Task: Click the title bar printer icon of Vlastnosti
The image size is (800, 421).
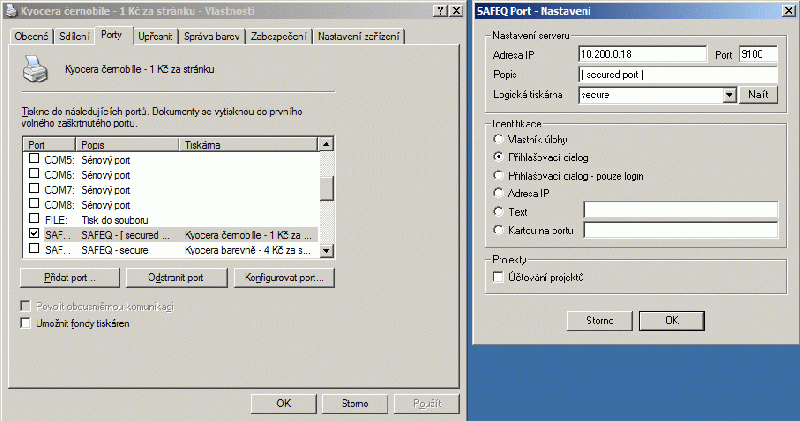Action: point(11,11)
